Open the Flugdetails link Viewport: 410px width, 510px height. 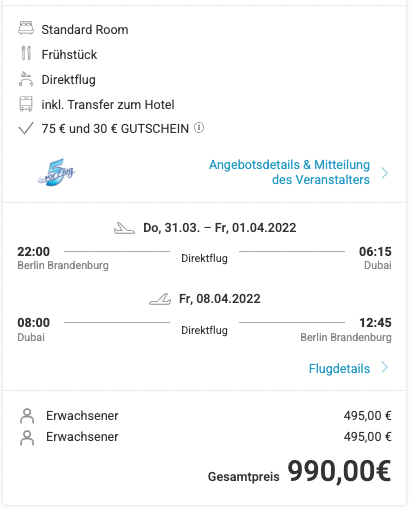point(339,368)
